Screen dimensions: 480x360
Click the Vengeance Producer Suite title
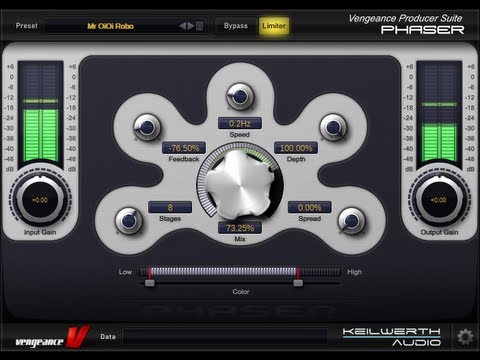pos(405,18)
